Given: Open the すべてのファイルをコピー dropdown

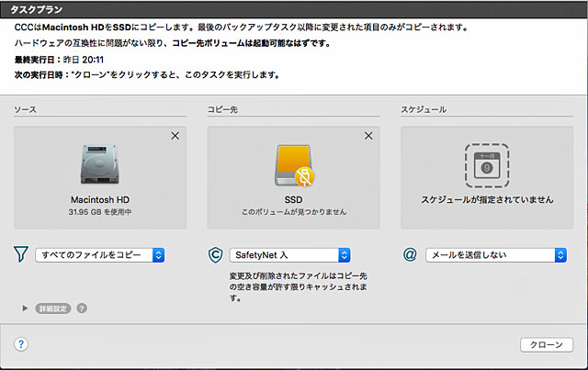Looking at the screenshot, I should coord(100,255).
